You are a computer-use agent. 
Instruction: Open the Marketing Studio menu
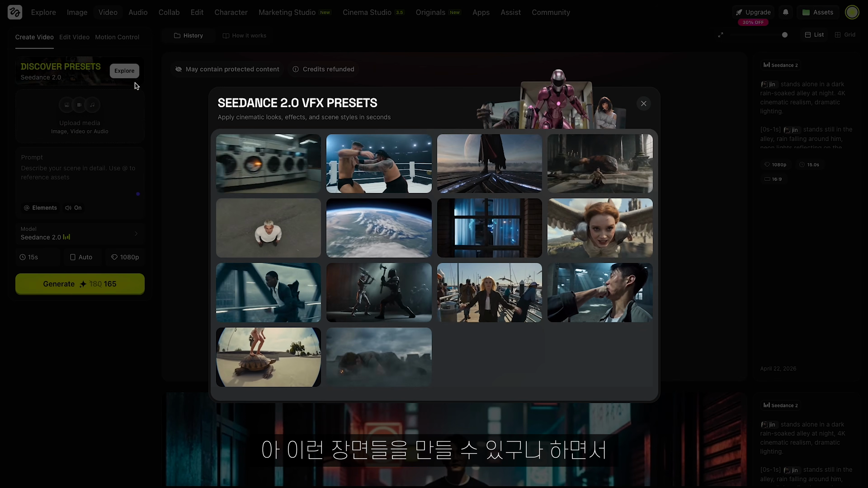click(x=295, y=12)
